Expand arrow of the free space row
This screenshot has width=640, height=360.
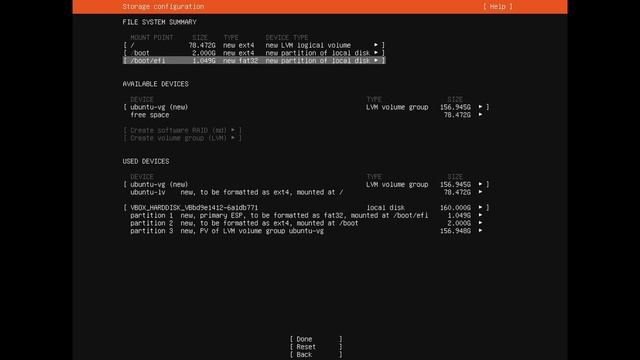[x=480, y=115]
